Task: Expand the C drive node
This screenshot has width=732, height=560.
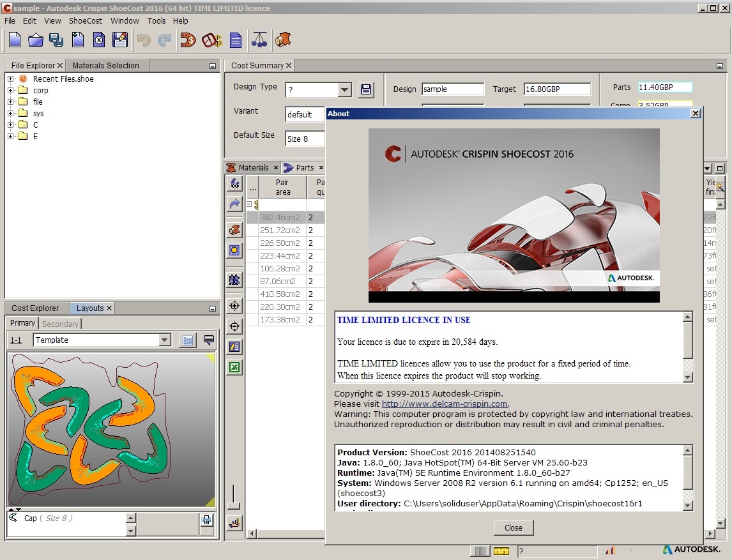Action: pyautogui.click(x=11, y=125)
